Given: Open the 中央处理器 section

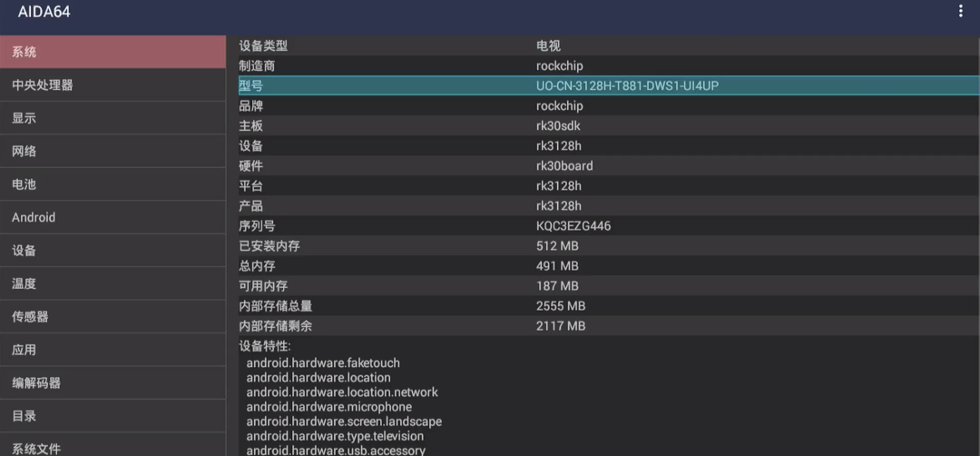Looking at the screenshot, I should (x=113, y=85).
